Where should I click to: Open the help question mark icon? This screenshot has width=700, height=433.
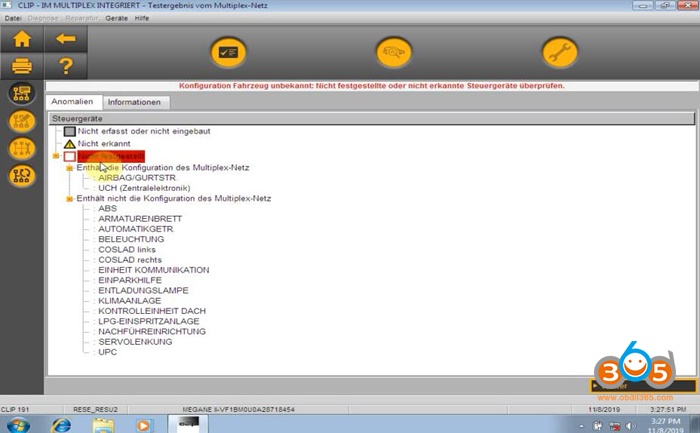coord(66,67)
